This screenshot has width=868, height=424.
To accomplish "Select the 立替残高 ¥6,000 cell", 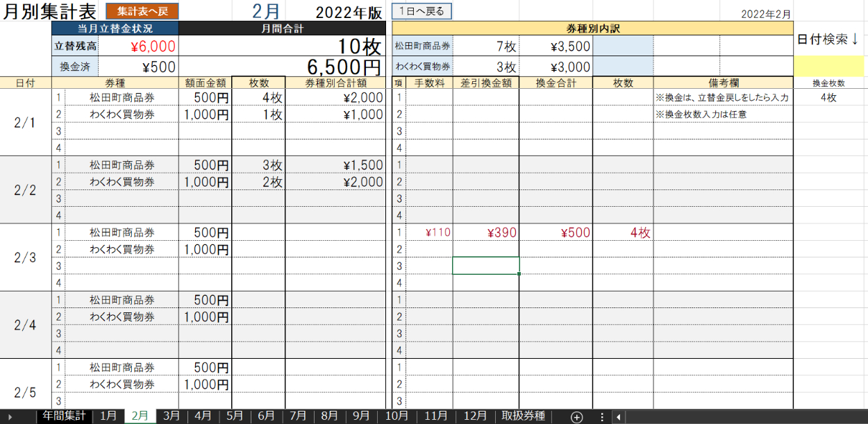I will [138, 46].
